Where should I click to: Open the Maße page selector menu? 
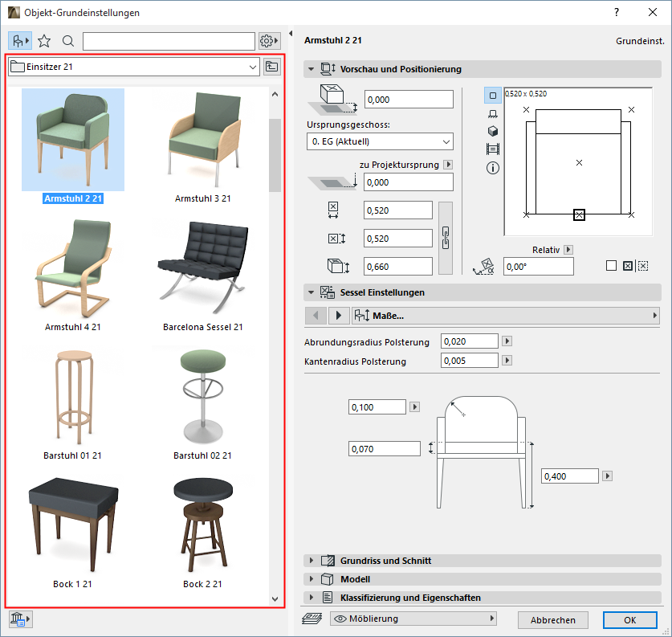[504, 316]
